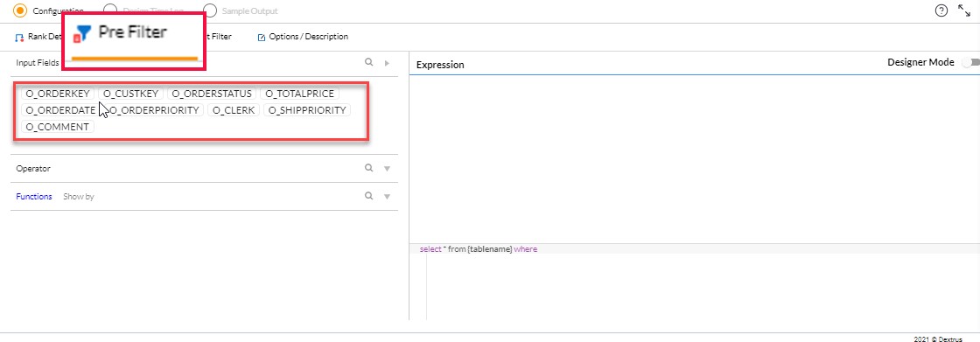The image size is (980, 342).
Task: Insert O_ORDERSTATUS field into expression
Action: pyautogui.click(x=212, y=94)
